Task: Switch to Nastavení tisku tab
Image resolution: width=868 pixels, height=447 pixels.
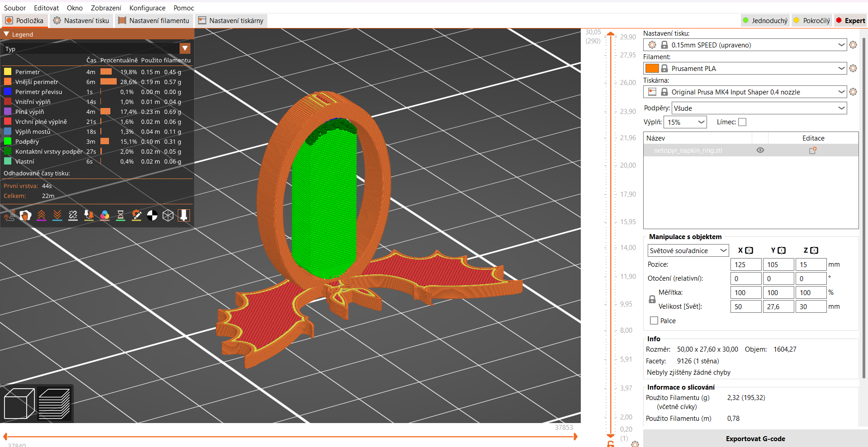Action: click(81, 20)
